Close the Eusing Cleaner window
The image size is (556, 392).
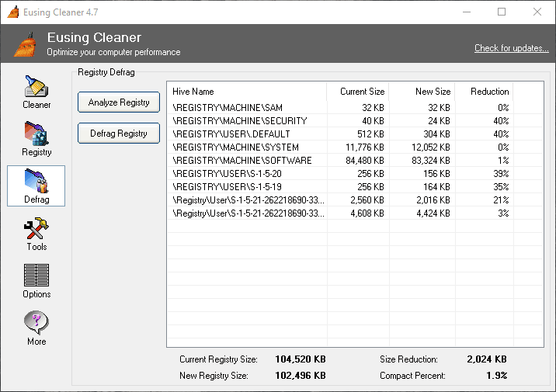tap(537, 12)
